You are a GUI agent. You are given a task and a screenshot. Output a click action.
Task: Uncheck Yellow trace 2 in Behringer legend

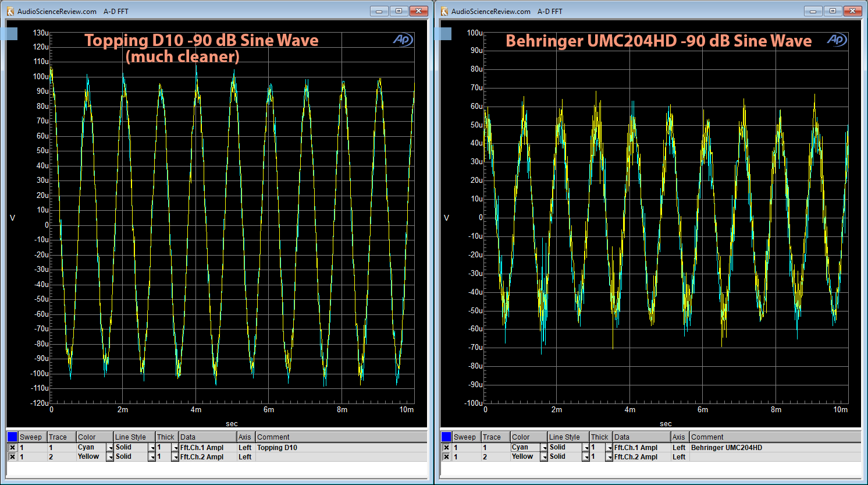point(446,457)
